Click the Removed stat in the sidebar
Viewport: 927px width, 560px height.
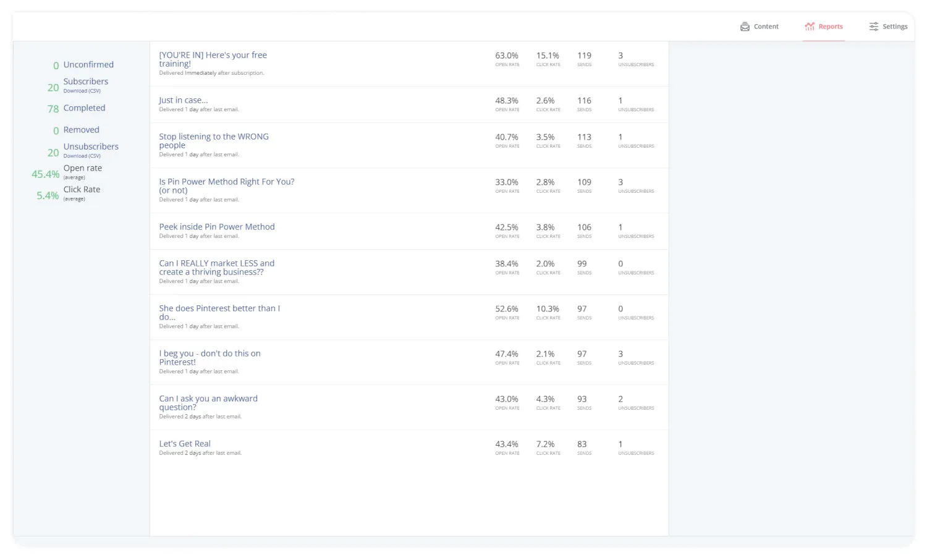(81, 130)
